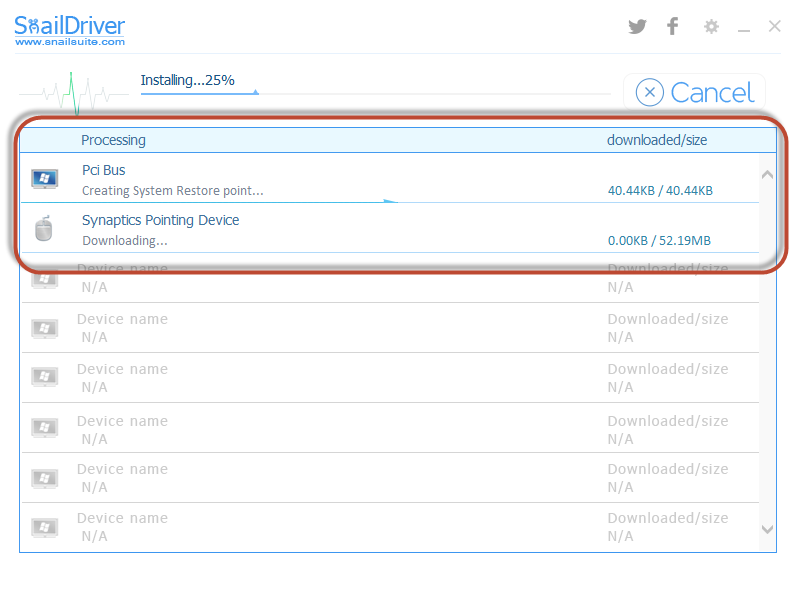Close the SnailDriver window
This screenshot has height=596, width=796.
774,27
